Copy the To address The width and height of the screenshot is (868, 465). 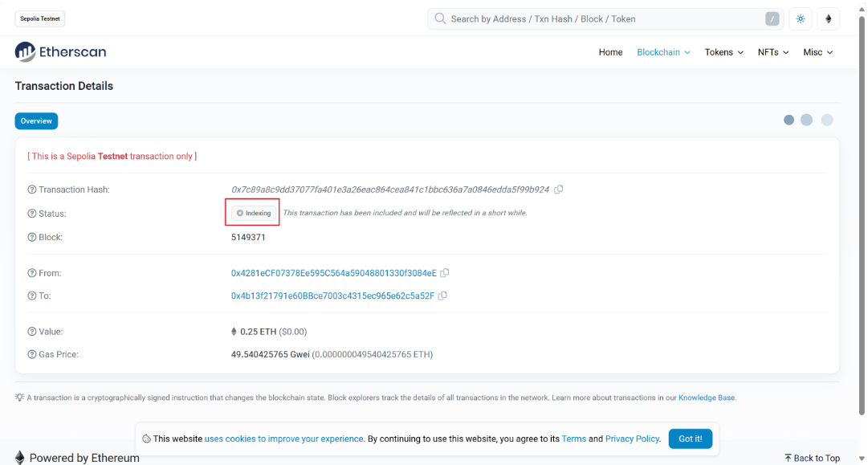click(x=442, y=296)
